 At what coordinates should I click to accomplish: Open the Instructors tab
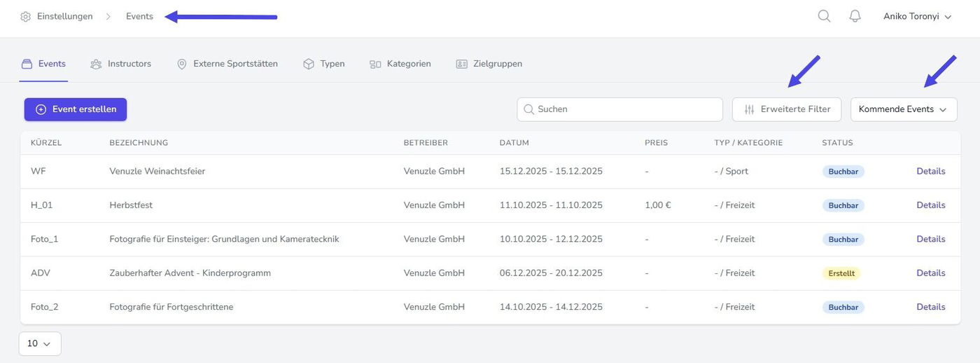[x=121, y=64]
